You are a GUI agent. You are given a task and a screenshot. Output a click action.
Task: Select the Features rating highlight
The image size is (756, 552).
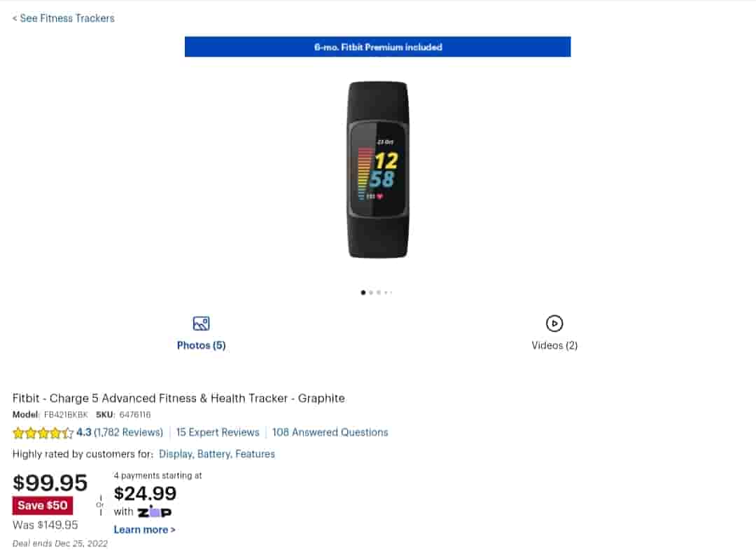[x=255, y=454]
